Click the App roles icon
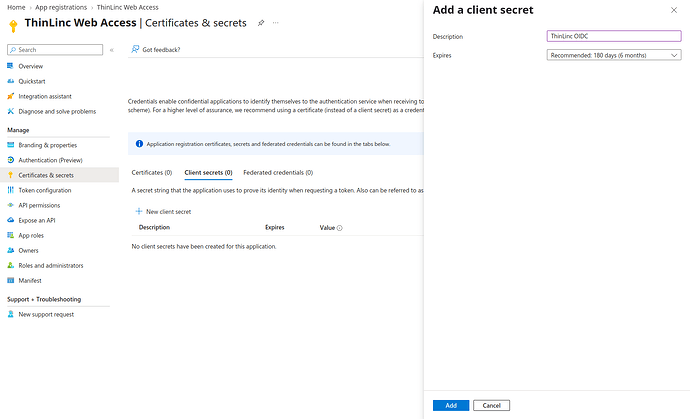This screenshot has height=419, width=690. (x=11, y=235)
